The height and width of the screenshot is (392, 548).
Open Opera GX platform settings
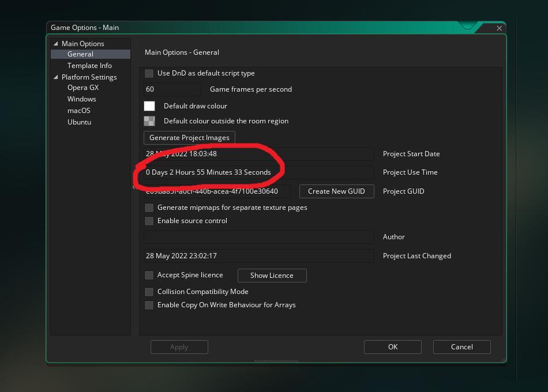click(x=82, y=88)
